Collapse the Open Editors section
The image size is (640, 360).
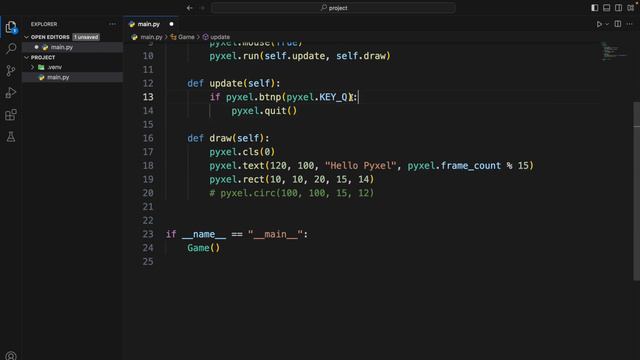(x=27, y=37)
